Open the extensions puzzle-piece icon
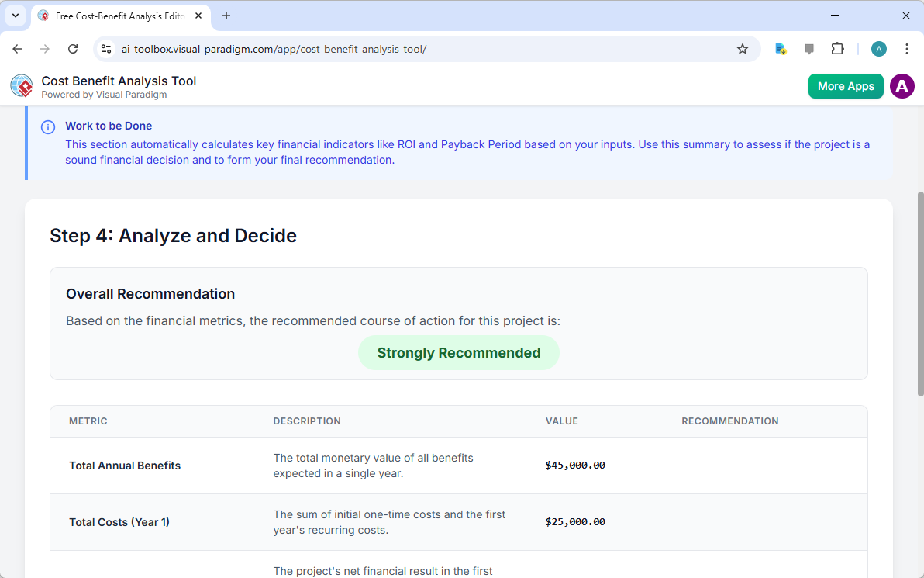 tap(837, 48)
